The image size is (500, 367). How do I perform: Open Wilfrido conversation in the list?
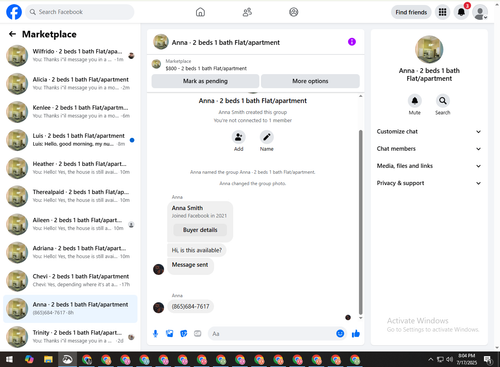tap(70, 55)
